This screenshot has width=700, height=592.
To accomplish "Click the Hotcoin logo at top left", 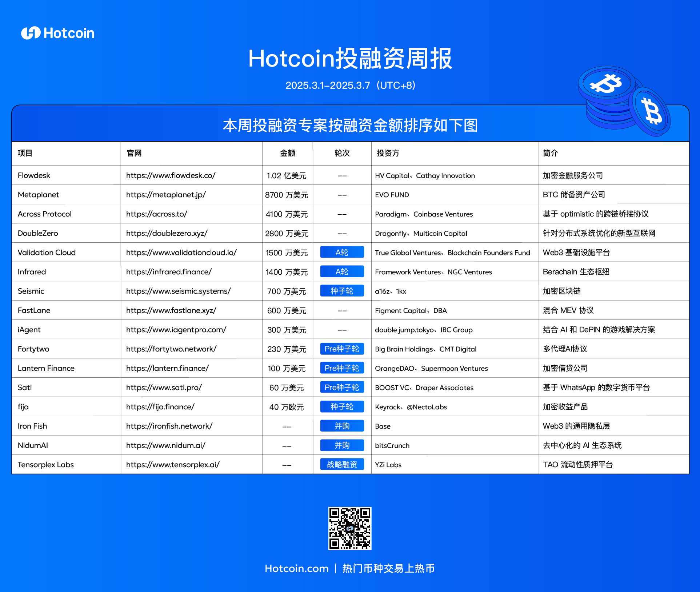I will click(58, 33).
